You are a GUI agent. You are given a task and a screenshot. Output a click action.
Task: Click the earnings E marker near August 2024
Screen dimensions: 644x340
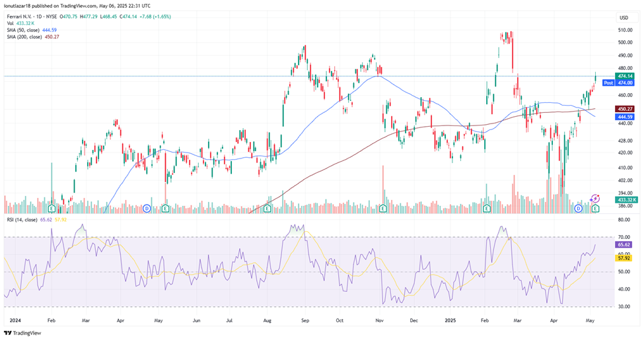[x=267, y=208]
